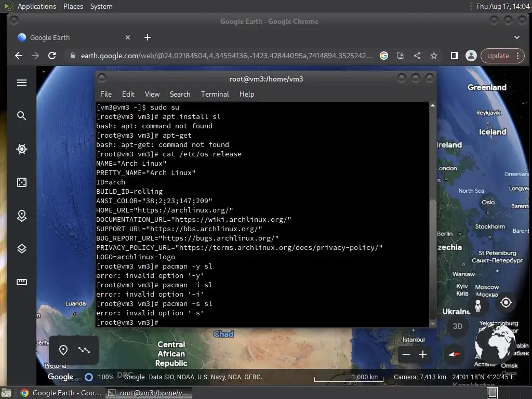Click the Iceland map label
The height and width of the screenshot is (399, 532).
coord(493,131)
